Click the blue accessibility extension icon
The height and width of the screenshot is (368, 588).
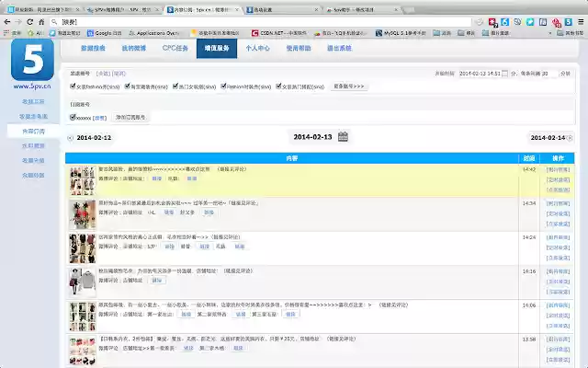coord(504,22)
